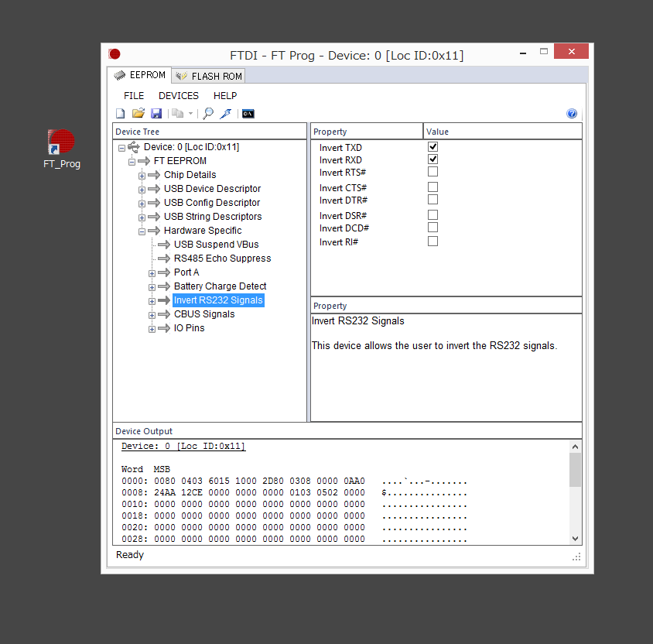Screen dimensions: 653x644
Task: Collapse the Hardware Specific node
Action: (x=142, y=231)
